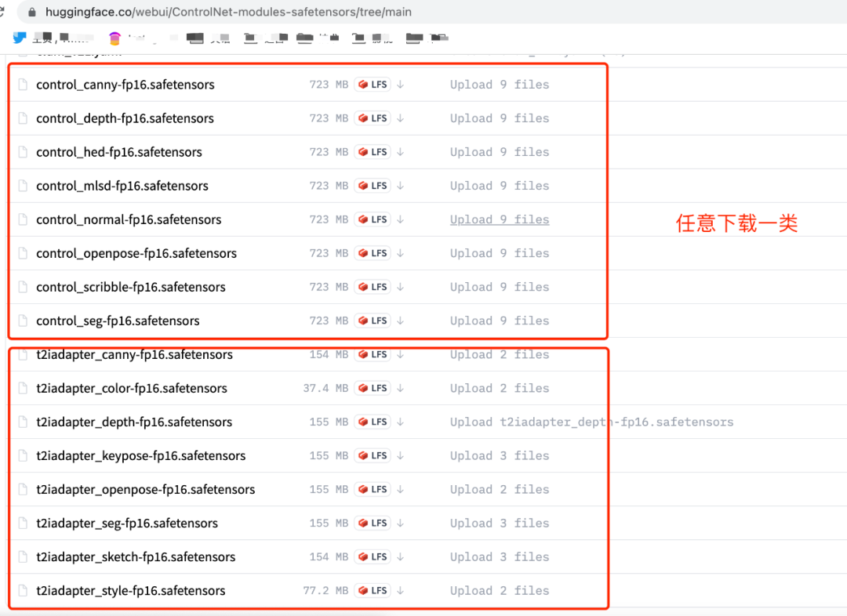Click the browser address bar URL
Viewport: 847px width, 616px height.
[228, 12]
